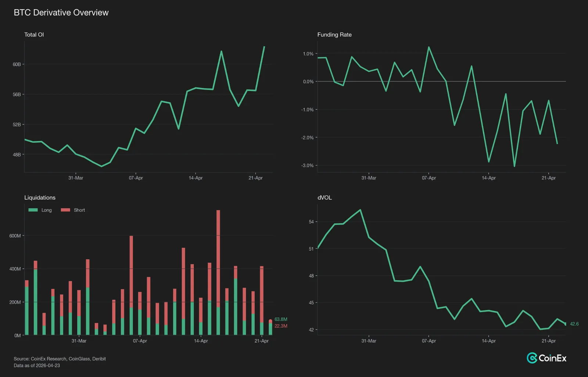Select the 'Long' legend label
Viewport: 588px width, 377px height.
coord(47,210)
